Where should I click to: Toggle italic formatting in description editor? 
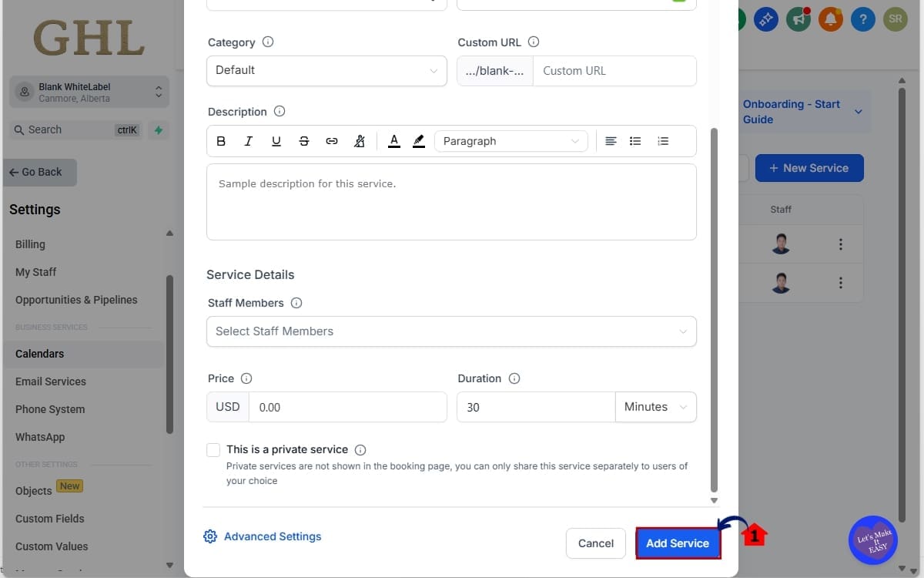[248, 141]
